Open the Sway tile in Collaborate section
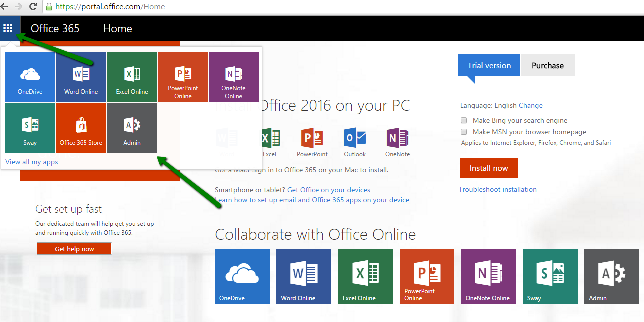Image resolution: width=644 pixels, height=322 pixels. point(550,276)
